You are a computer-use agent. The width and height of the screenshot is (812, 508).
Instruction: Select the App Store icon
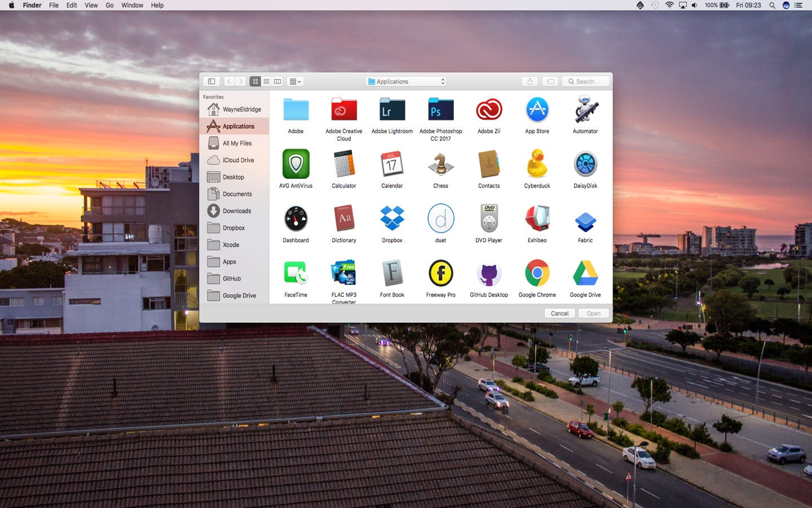(x=537, y=110)
